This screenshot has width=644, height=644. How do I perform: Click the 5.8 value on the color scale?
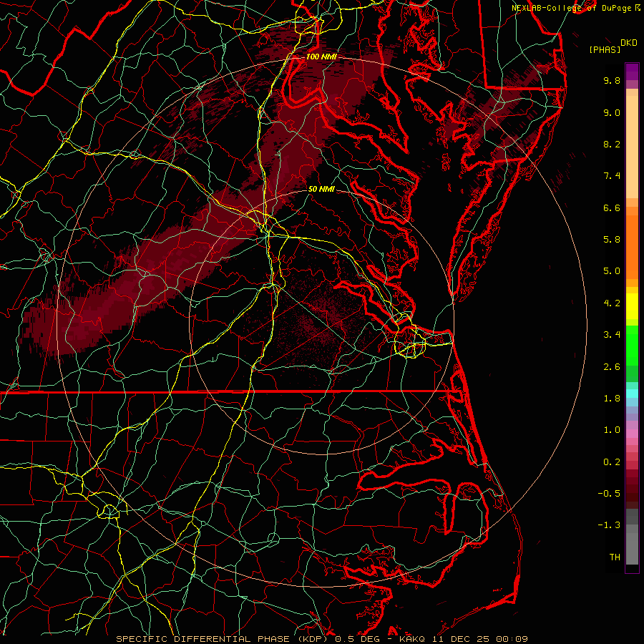pos(612,240)
